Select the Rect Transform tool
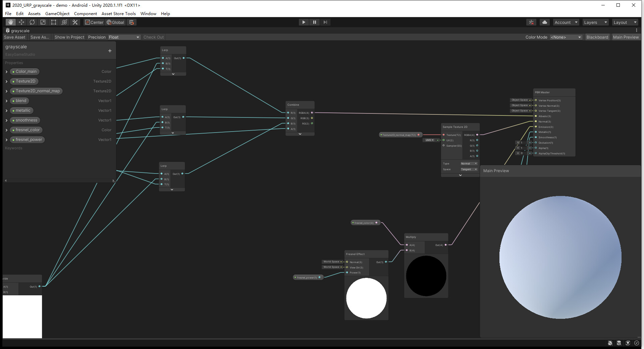The height and width of the screenshot is (349, 644). click(54, 22)
